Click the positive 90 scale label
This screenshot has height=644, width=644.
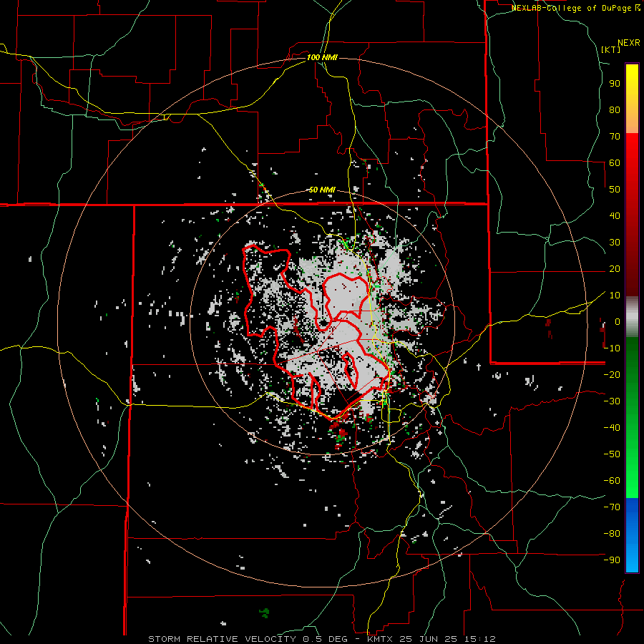coord(615,84)
